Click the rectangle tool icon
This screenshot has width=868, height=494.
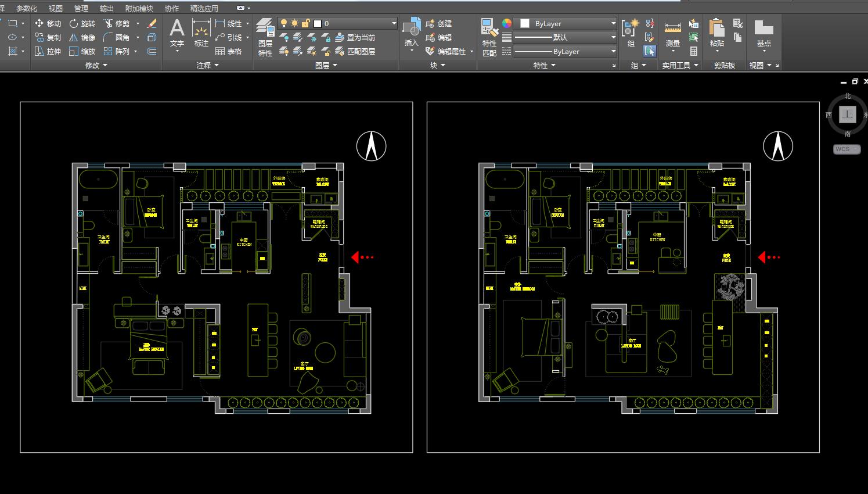[x=13, y=23]
